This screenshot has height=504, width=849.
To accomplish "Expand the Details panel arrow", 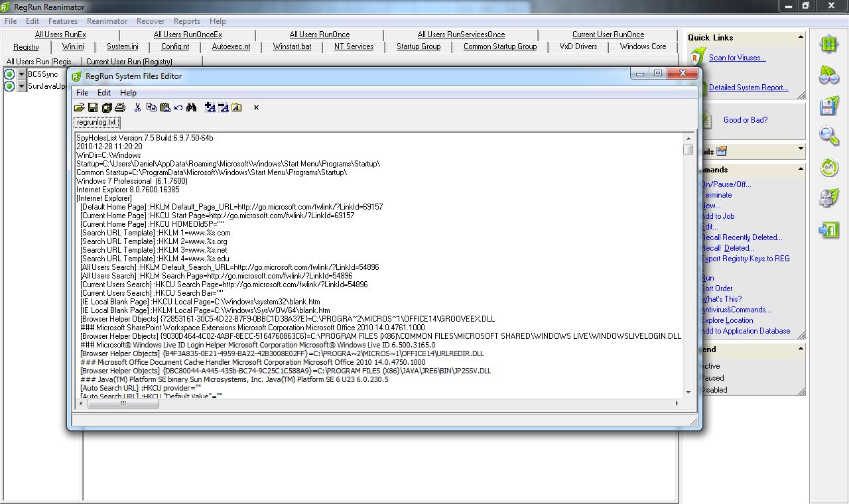I will point(801,150).
